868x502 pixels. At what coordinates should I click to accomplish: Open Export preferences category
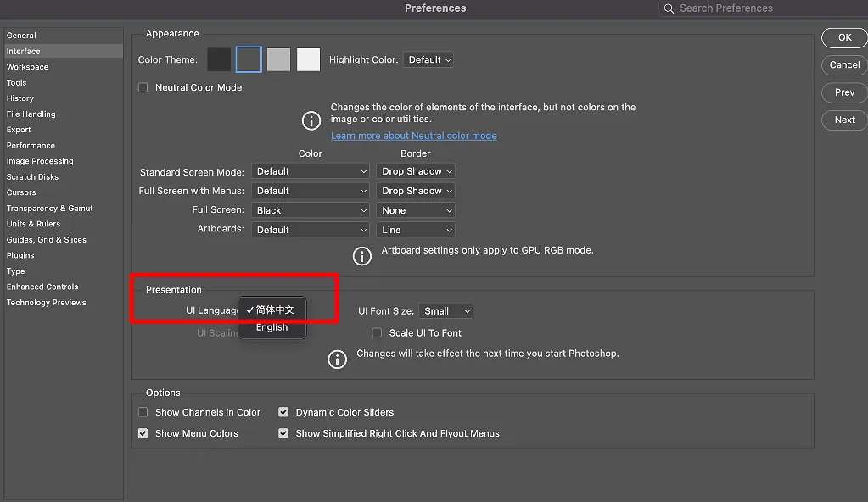(64, 130)
